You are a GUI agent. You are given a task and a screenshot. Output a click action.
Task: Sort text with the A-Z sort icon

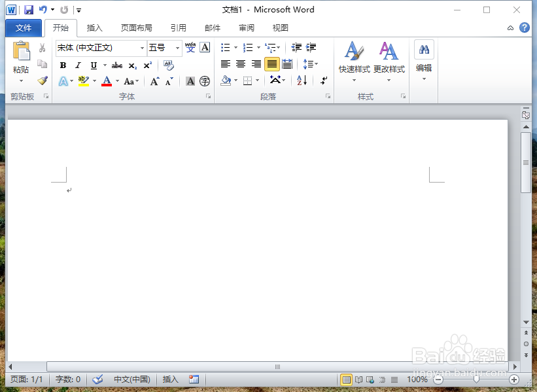coord(301,80)
